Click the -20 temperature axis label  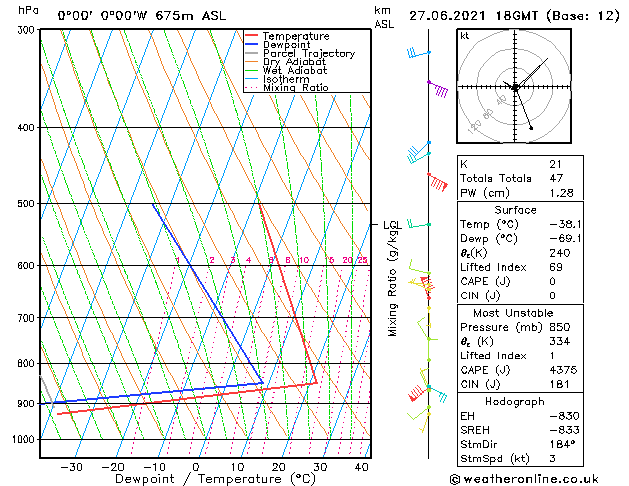click(x=113, y=467)
